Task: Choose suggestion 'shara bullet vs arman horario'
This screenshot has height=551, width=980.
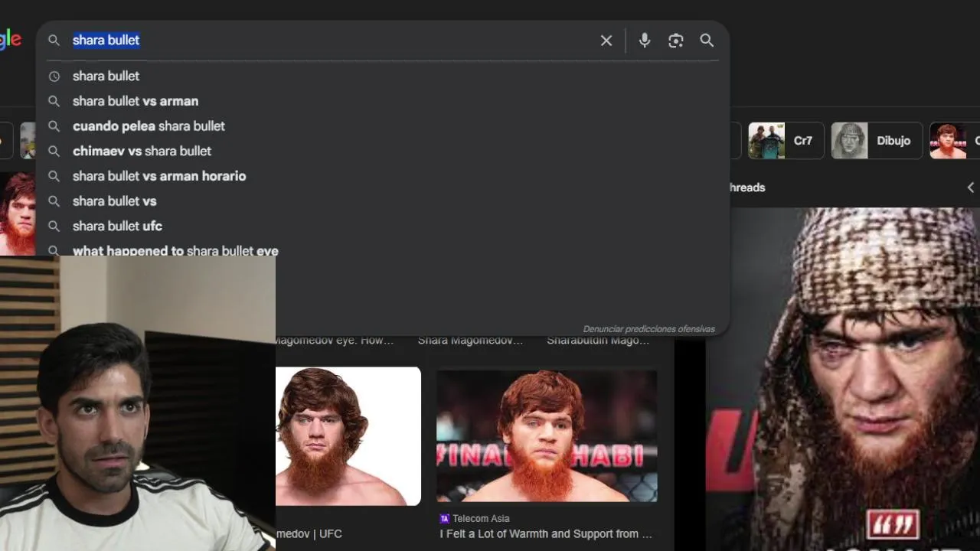Action: (x=383, y=176)
